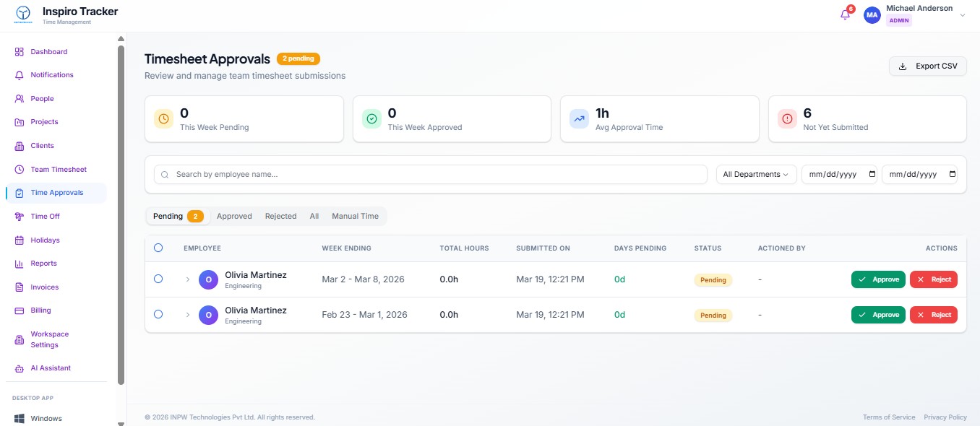Image resolution: width=980 pixels, height=426 pixels.
Task: Click the Inspiro Tracker logo
Action: (x=24, y=14)
